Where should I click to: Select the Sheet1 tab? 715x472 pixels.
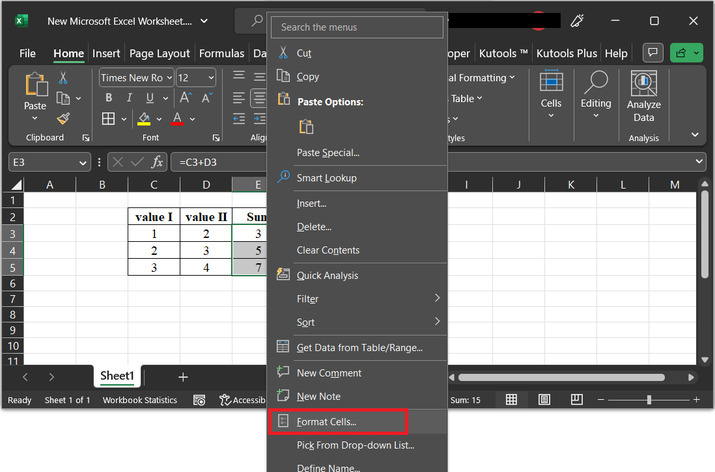117,376
